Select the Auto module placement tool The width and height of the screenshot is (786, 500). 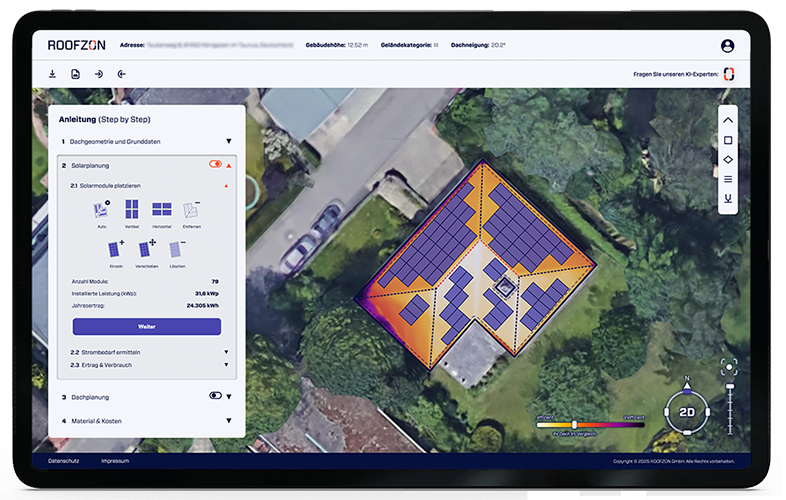102,210
